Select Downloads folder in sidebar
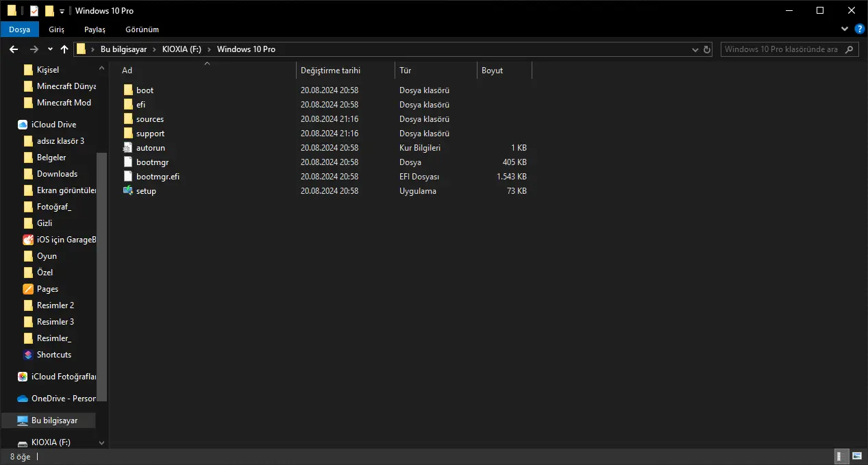 tap(57, 174)
